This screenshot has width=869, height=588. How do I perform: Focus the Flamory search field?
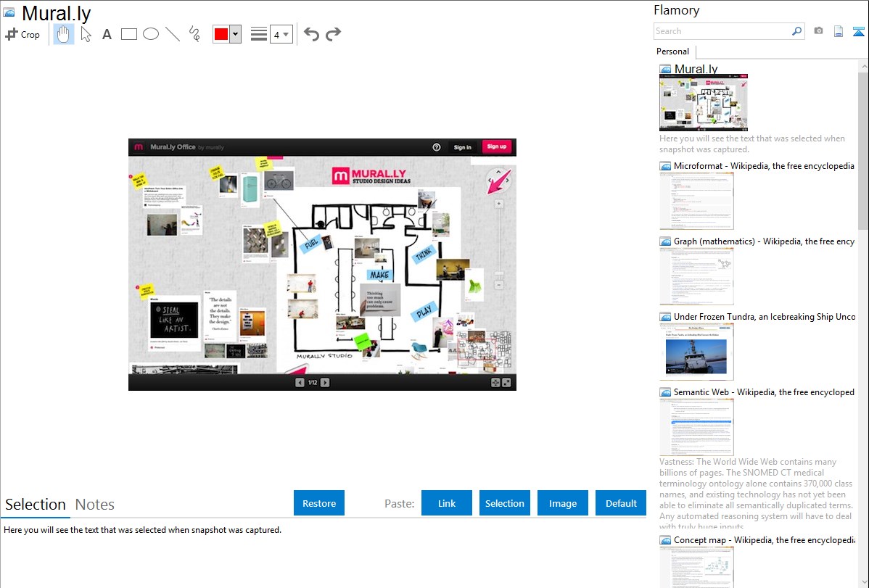(722, 31)
